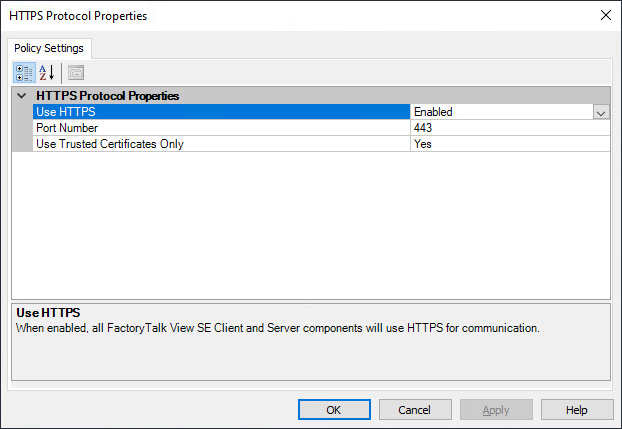Switch to Categorized property view
The width and height of the screenshot is (622, 429).
point(24,72)
